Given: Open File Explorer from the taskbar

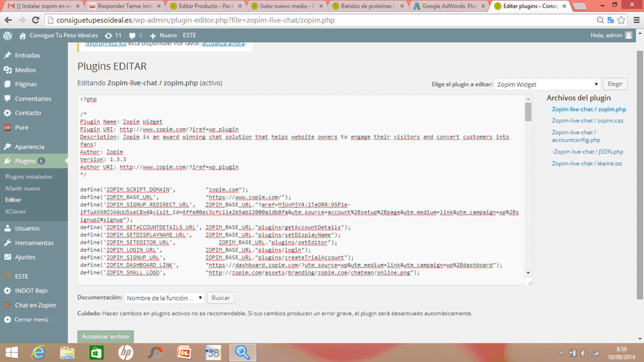Looking at the screenshot, I should (67, 353).
